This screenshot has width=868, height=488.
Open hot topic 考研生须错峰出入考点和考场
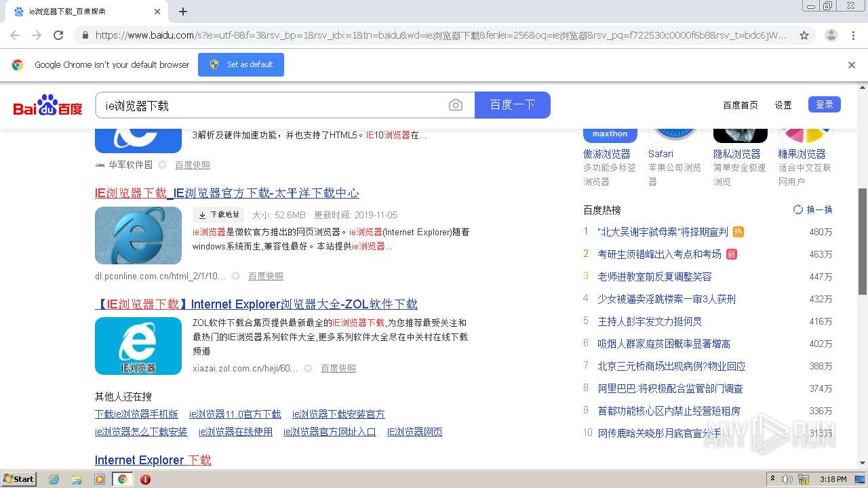pos(659,254)
